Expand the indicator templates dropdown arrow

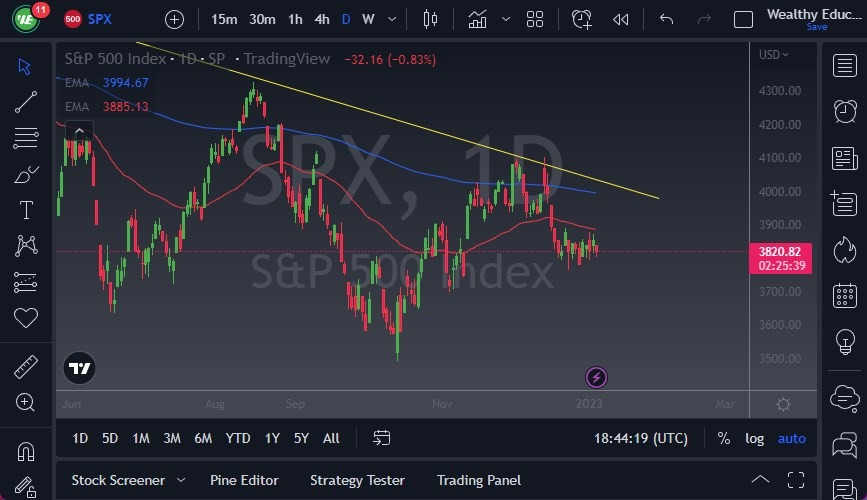point(505,19)
